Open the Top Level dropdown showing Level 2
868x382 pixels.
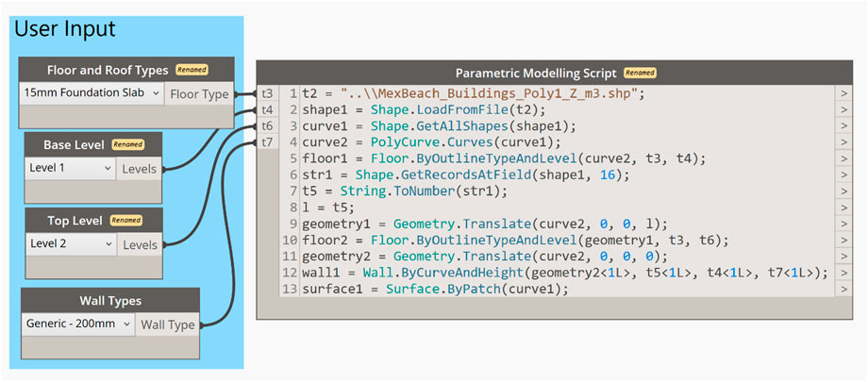[71, 244]
